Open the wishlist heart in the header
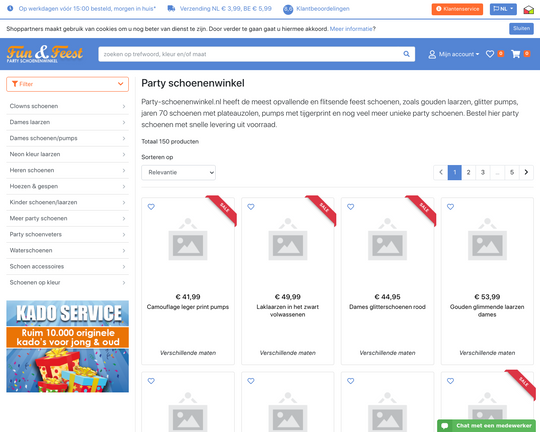The width and height of the screenshot is (540, 432). pos(490,54)
